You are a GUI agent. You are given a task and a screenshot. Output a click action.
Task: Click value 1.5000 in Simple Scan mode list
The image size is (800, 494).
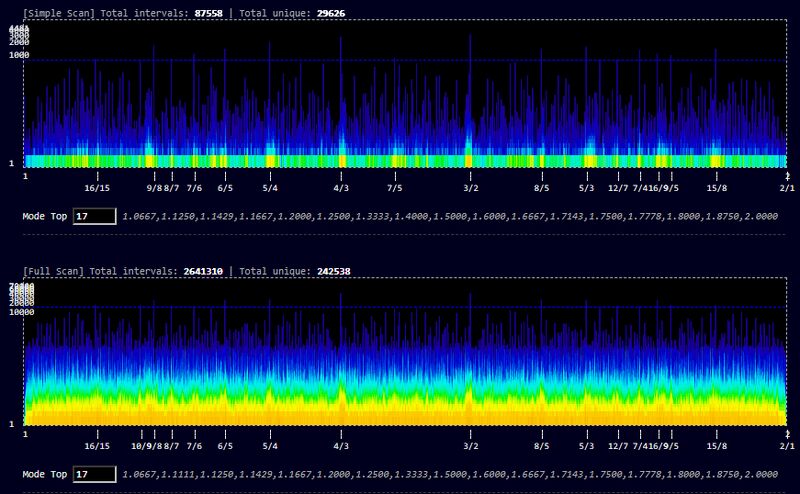point(452,216)
